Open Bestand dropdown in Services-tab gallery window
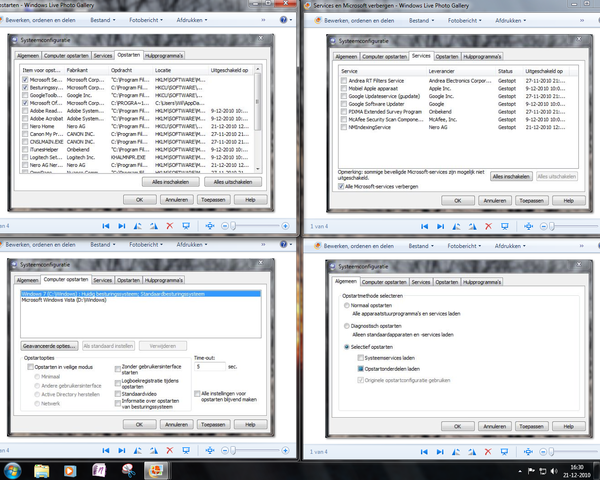Image resolution: width=600 pixels, height=480 pixels. pyautogui.click(x=421, y=21)
